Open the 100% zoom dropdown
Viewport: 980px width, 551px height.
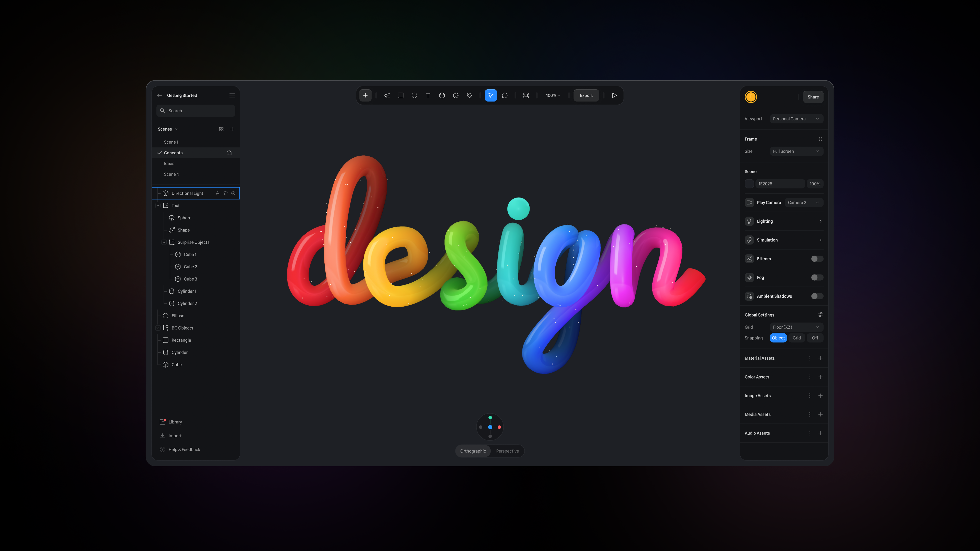tap(553, 95)
